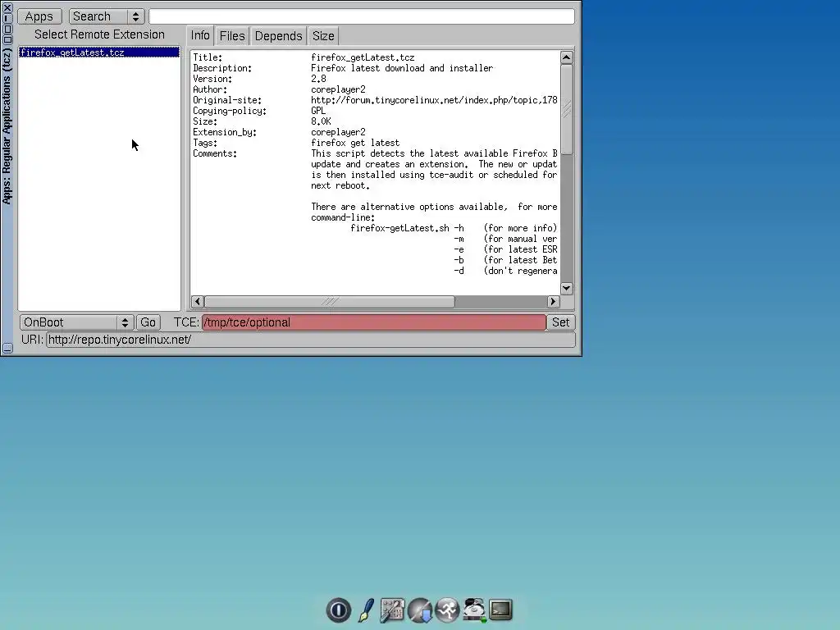Click the Go button
This screenshot has height=630, width=840.
click(x=148, y=322)
